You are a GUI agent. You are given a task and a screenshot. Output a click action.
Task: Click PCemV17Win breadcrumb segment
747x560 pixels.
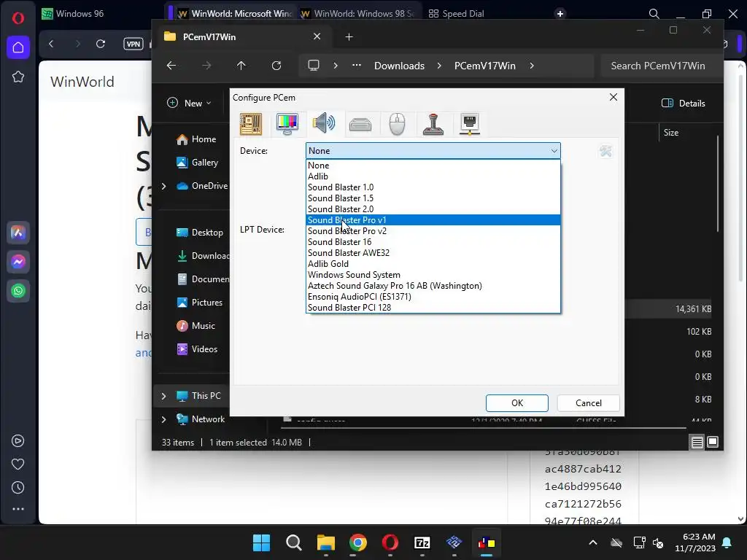[x=485, y=66]
